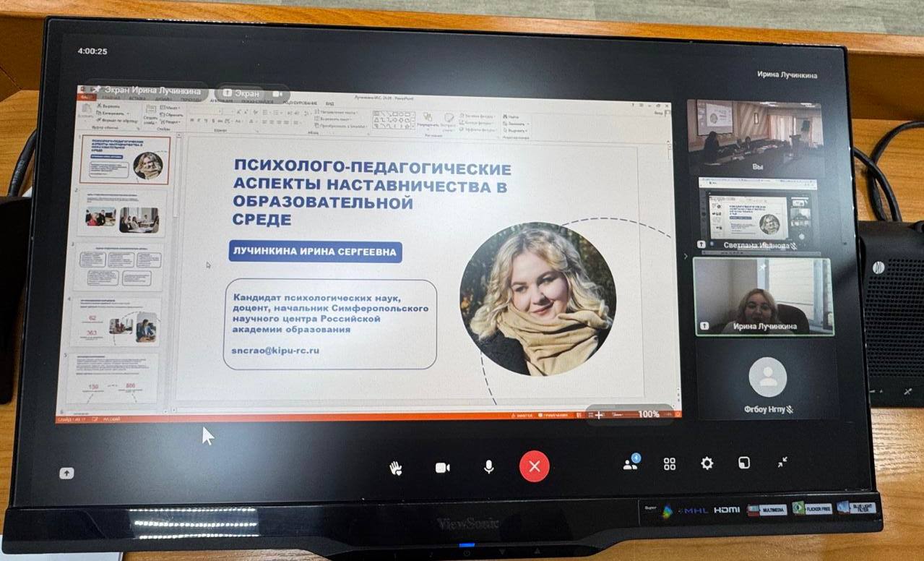Click share screen icon at bottom left
The width and height of the screenshot is (924, 561).
[x=66, y=473]
